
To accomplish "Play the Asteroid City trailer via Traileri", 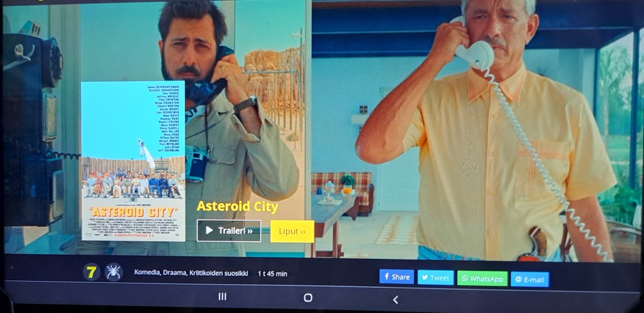I will (x=229, y=231).
